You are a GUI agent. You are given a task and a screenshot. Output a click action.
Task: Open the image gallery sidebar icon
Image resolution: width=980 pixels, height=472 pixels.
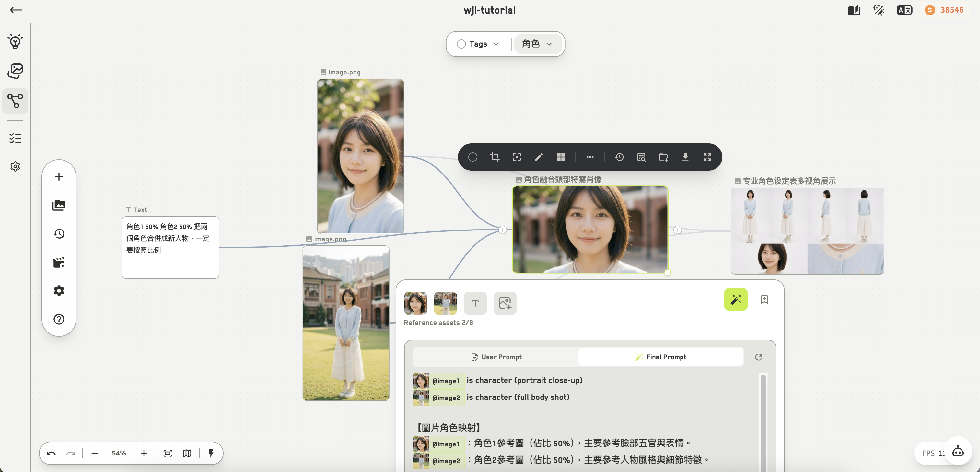15,71
